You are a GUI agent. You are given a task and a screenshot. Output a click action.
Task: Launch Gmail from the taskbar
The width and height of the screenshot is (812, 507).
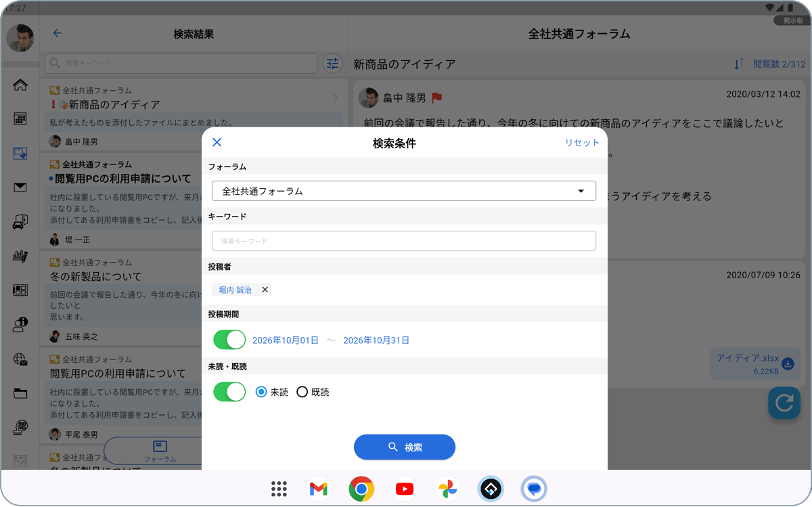(x=318, y=489)
